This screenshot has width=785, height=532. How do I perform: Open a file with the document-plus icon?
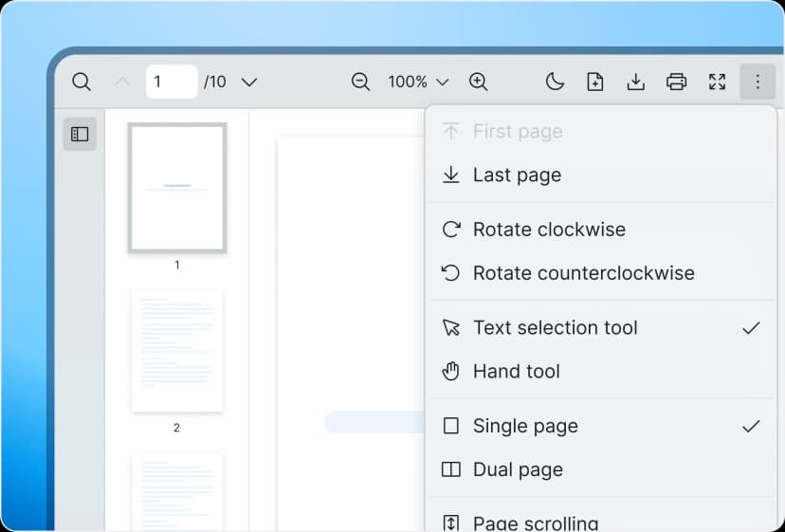tap(595, 82)
